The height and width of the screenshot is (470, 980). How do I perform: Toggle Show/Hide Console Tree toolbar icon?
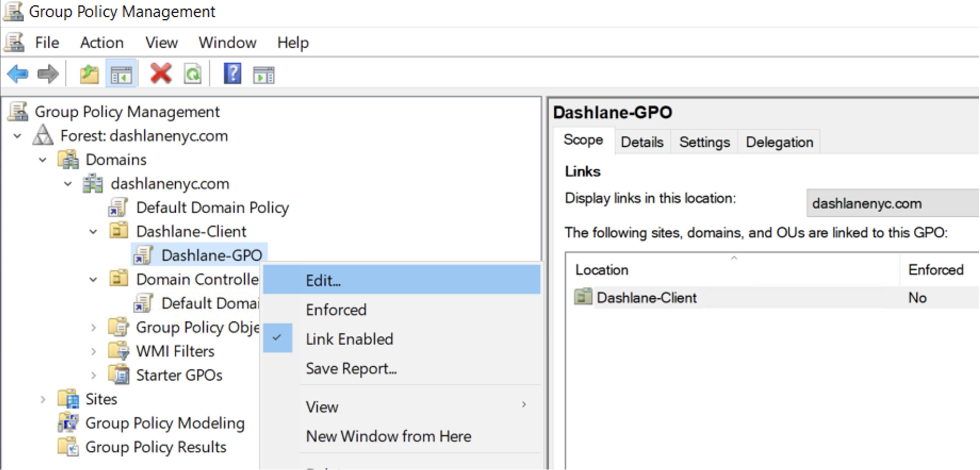121,74
